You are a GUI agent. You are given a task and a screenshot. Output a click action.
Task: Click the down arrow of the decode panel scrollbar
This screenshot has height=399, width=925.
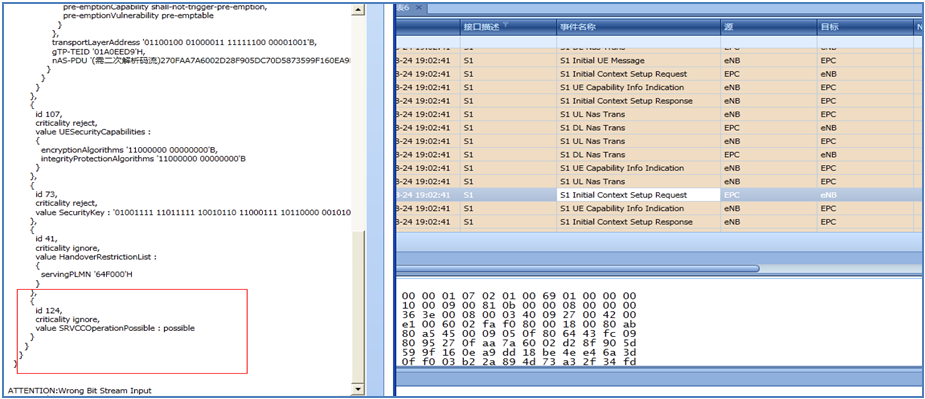click(358, 388)
